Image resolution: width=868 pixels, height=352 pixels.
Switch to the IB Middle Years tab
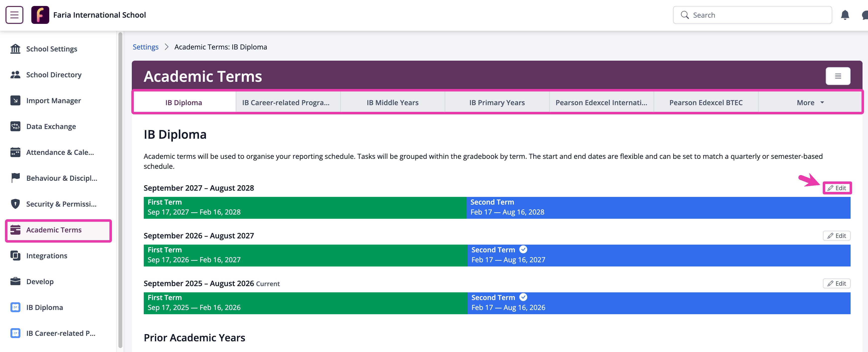pyautogui.click(x=392, y=102)
